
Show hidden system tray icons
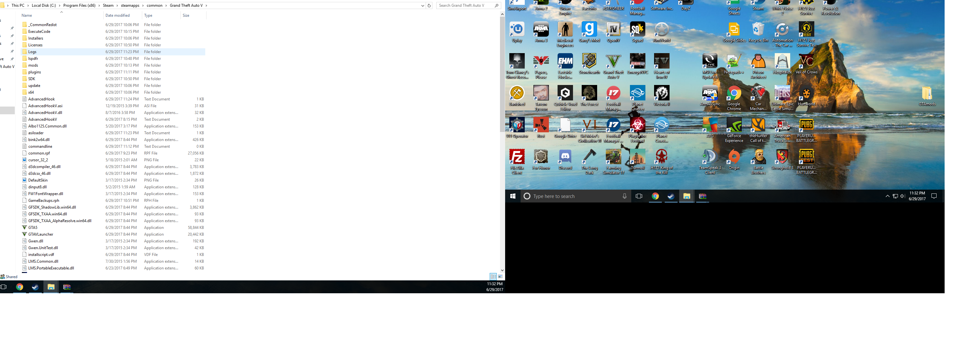click(887, 196)
